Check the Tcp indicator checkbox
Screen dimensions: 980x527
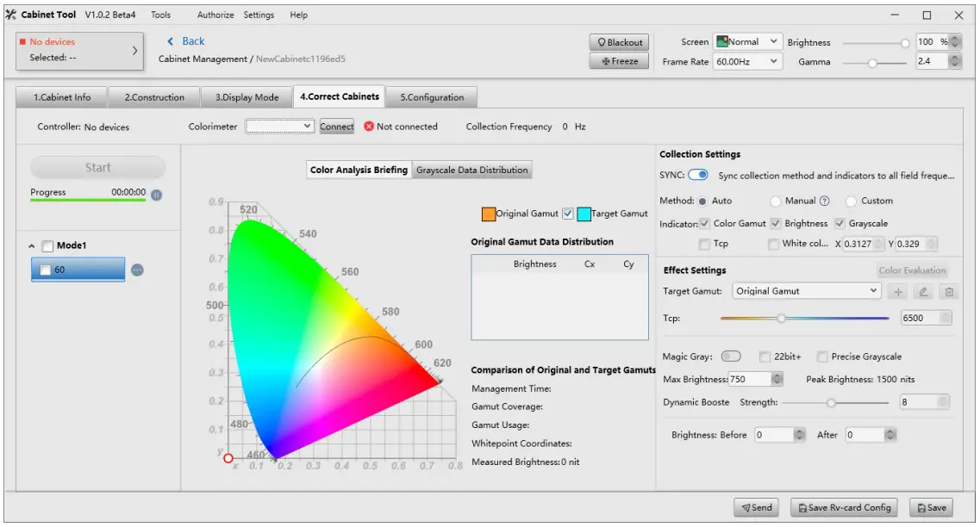[705, 244]
